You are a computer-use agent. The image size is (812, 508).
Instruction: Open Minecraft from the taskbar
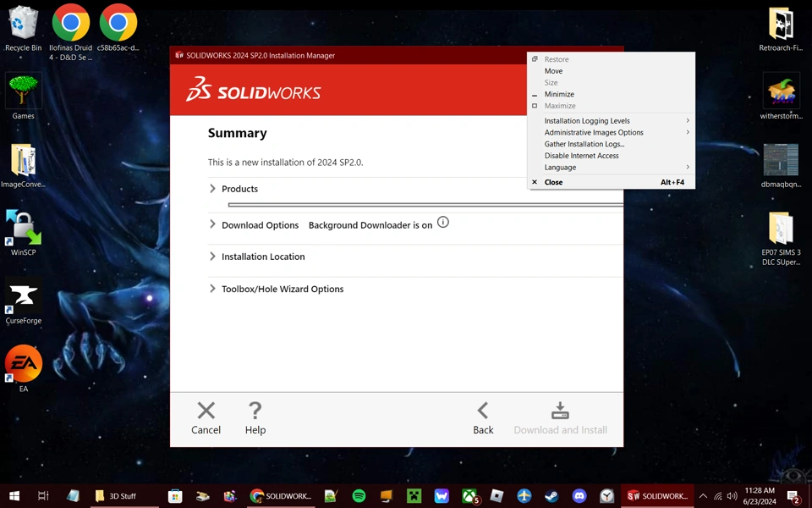coord(414,496)
